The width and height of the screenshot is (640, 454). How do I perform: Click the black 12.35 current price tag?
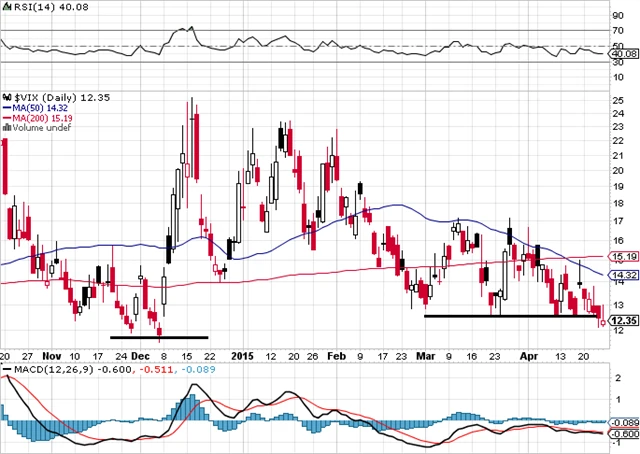pos(624,321)
